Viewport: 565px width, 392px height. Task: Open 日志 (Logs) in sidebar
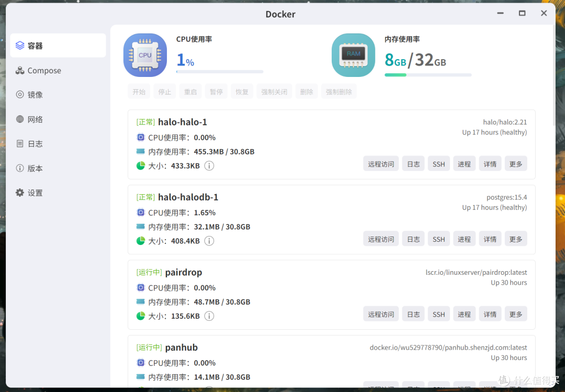[58, 143]
